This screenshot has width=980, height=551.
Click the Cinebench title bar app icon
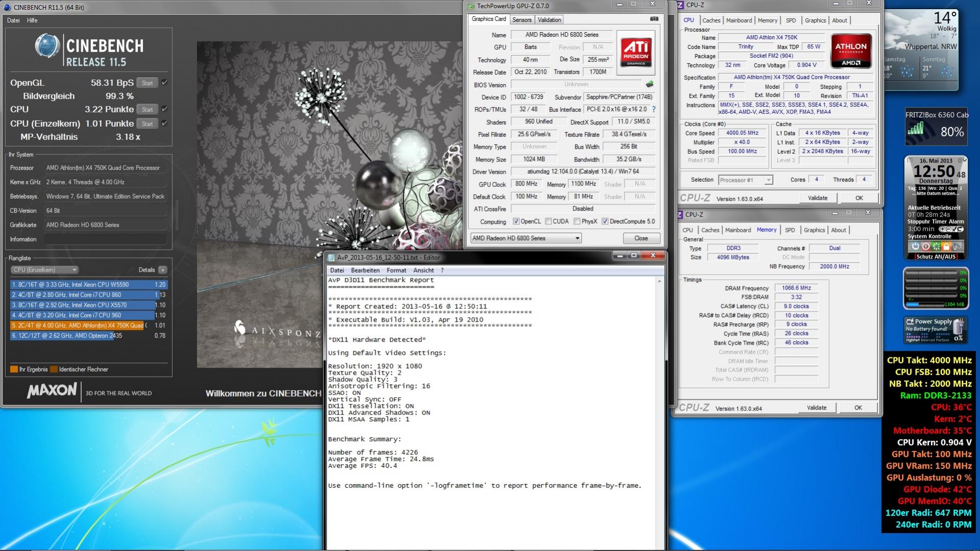coord(7,7)
